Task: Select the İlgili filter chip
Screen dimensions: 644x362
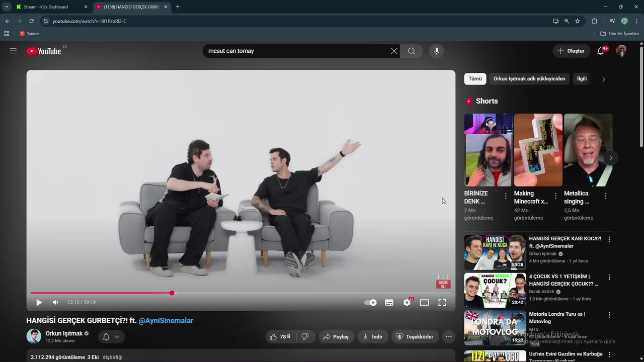Action: pyautogui.click(x=582, y=79)
